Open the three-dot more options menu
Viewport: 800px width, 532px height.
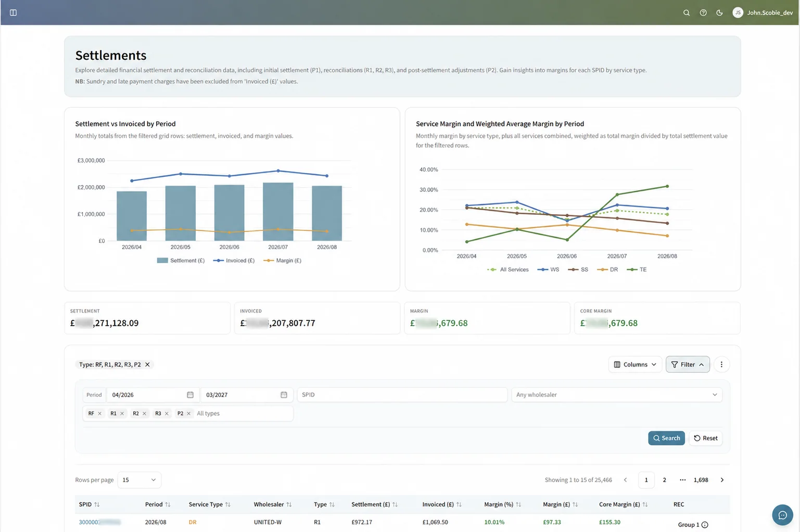(x=721, y=365)
